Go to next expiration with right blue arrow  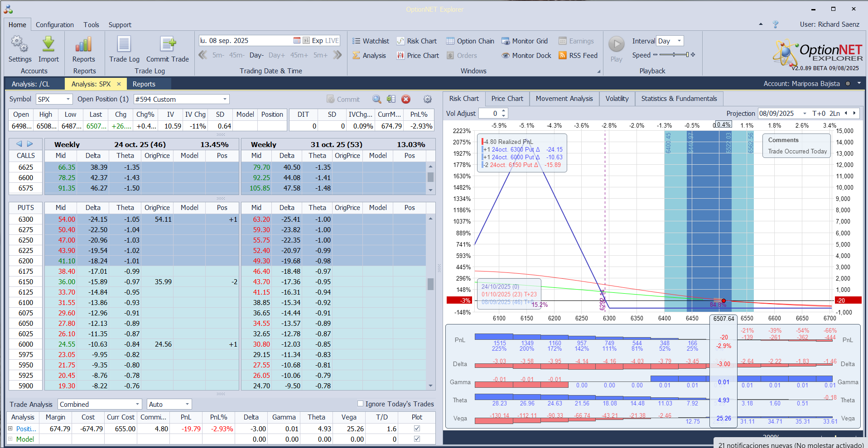[30, 144]
